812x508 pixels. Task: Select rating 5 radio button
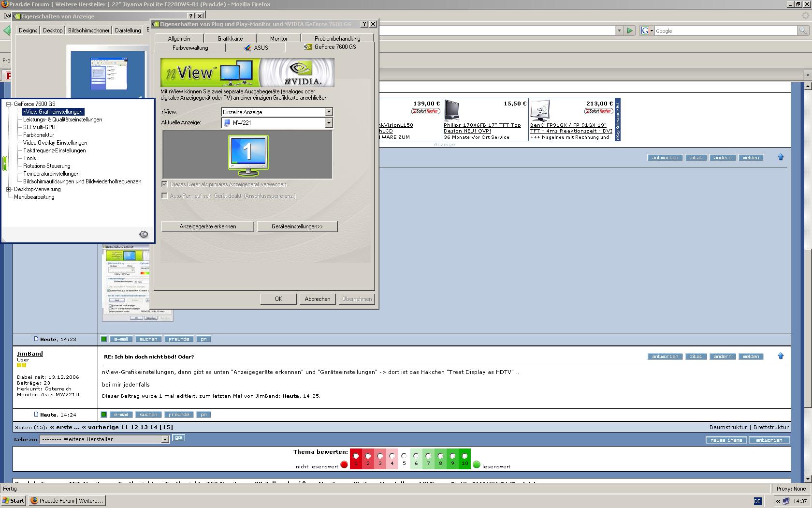404,456
